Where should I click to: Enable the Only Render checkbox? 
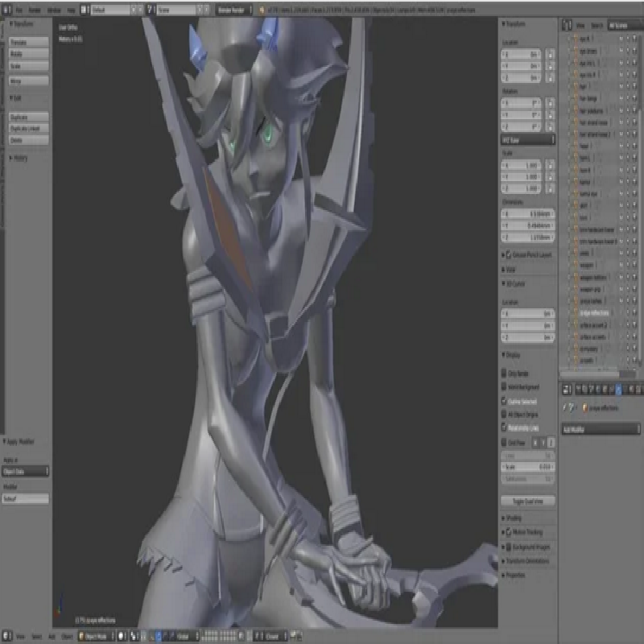tap(504, 373)
